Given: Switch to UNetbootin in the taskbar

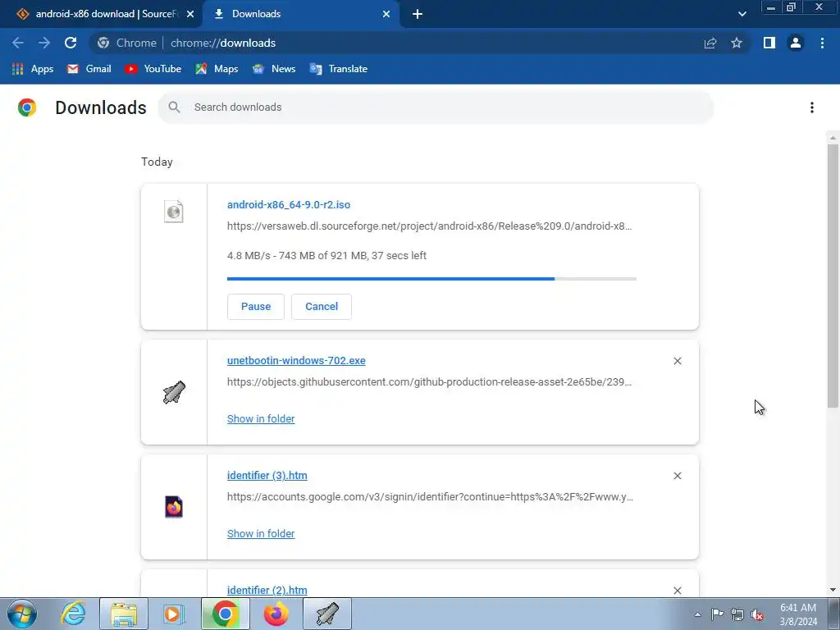Looking at the screenshot, I should [x=327, y=614].
